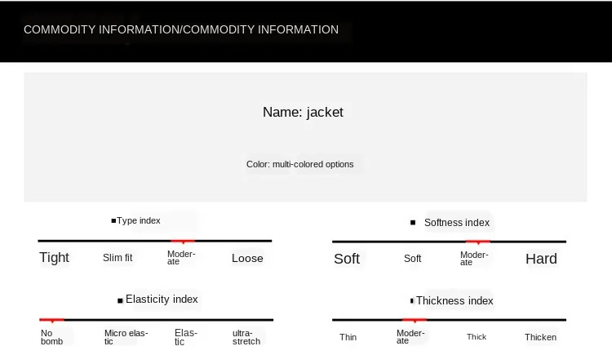Click the COMMODITY INFORMATION header title
This screenshot has width=612, height=364.
[181, 29]
